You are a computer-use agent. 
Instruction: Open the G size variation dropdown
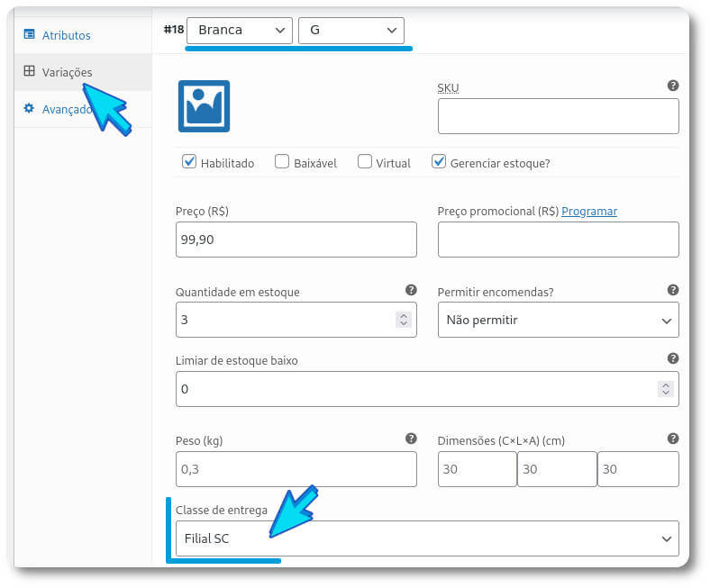point(351,31)
